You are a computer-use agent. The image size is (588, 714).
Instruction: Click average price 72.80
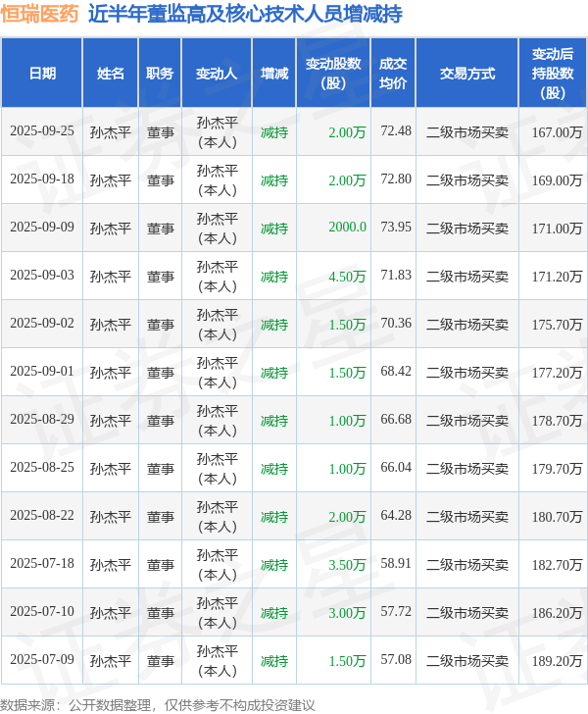tap(396, 178)
